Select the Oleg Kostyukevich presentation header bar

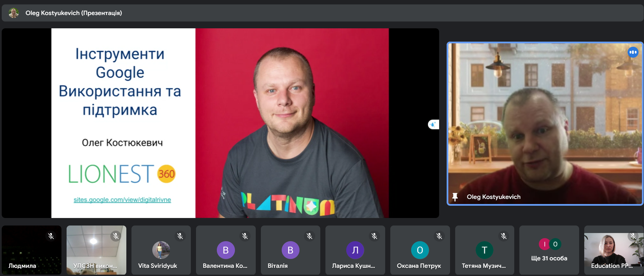[322, 13]
